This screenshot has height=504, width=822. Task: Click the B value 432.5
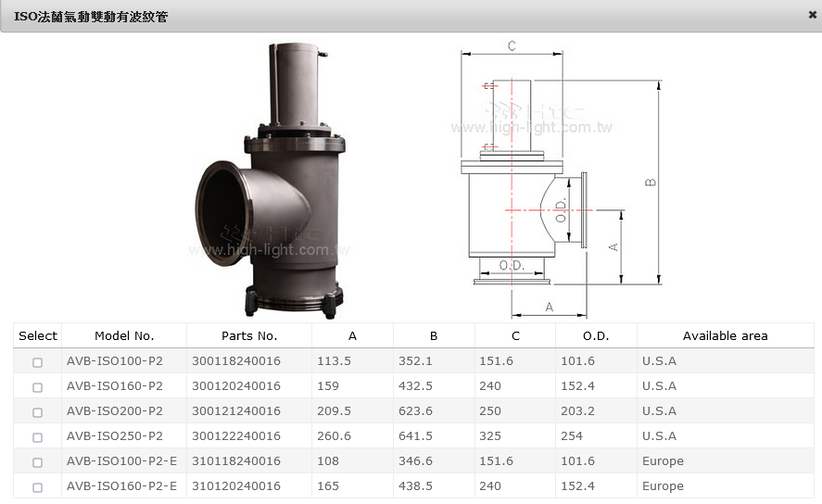click(x=415, y=386)
